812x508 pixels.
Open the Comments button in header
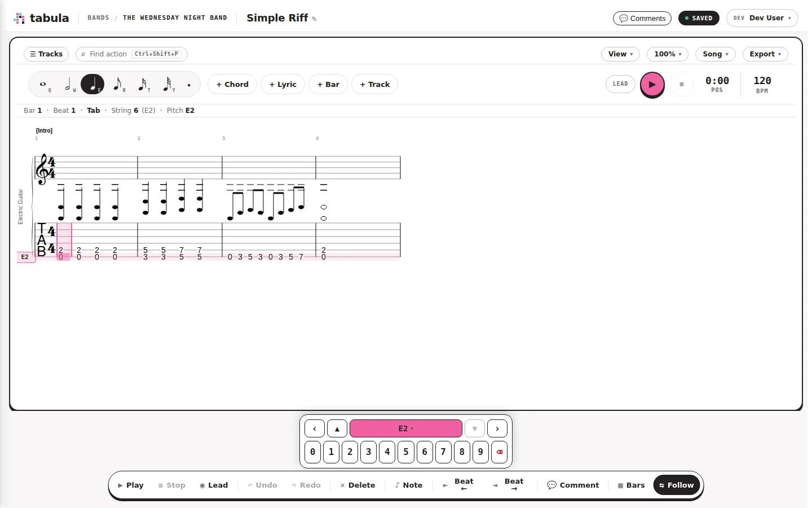point(642,18)
